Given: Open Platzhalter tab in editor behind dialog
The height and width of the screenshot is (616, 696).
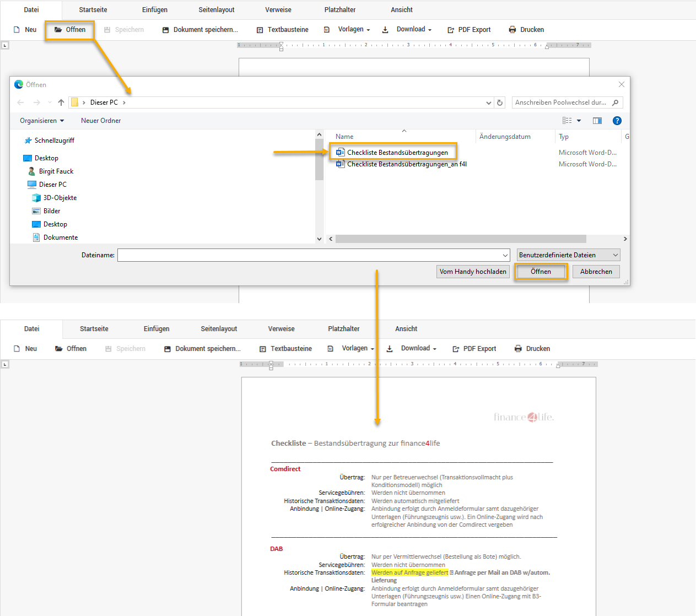Looking at the screenshot, I should 340,10.
